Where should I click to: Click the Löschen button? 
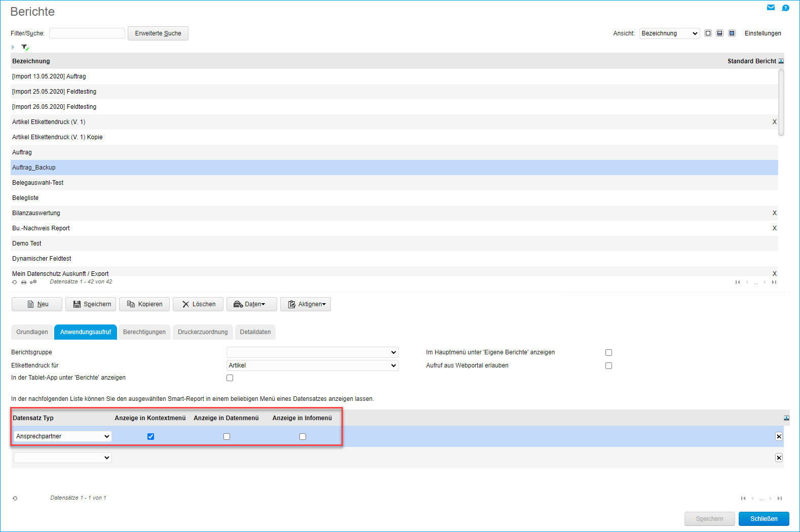[198, 304]
